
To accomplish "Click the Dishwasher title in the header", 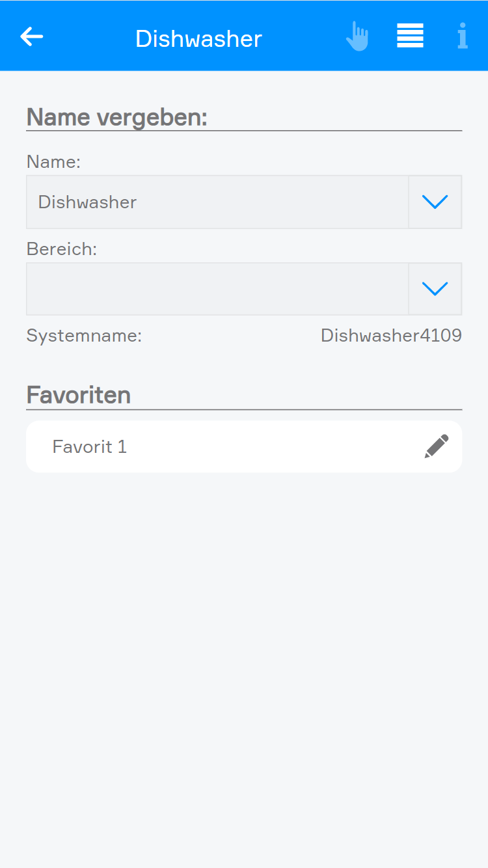I will tap(198, 38).
